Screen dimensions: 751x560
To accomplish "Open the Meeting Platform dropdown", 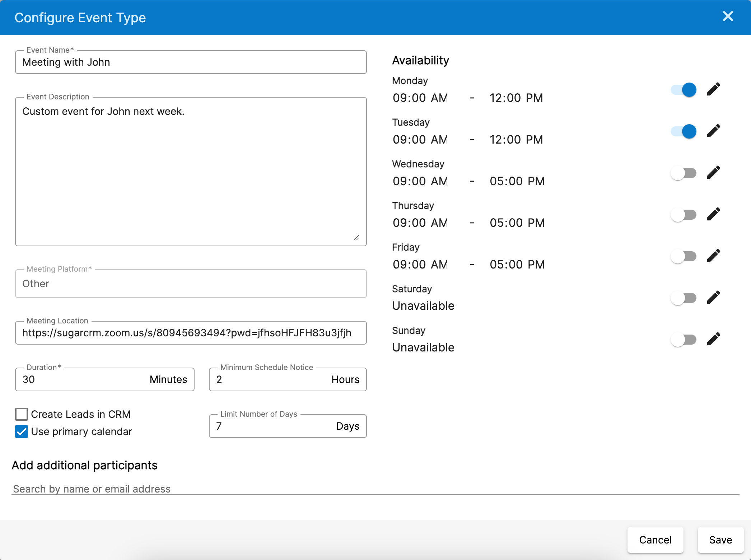I will click(191, 284).
